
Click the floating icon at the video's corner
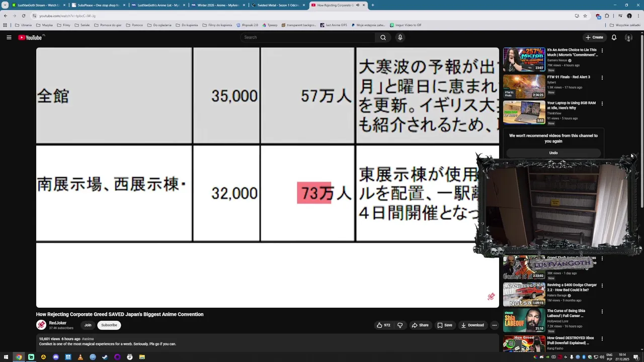click(491, 297)
